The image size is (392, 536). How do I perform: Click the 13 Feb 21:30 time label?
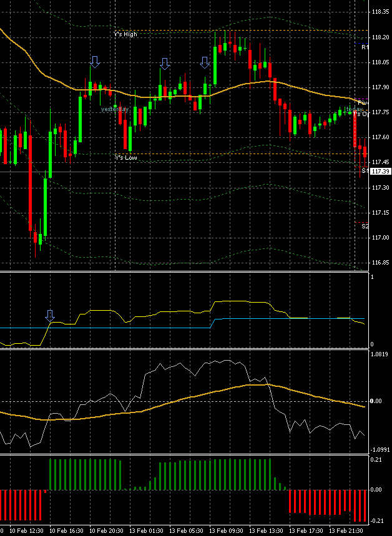coord(346,530)
